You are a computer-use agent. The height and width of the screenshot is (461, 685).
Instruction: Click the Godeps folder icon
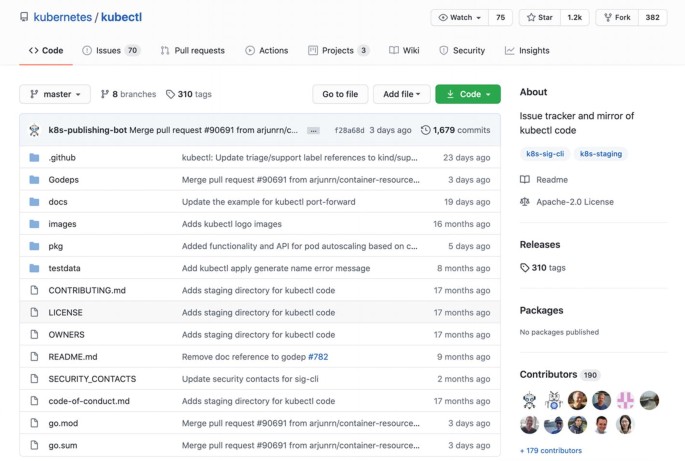tap(34, 180)
